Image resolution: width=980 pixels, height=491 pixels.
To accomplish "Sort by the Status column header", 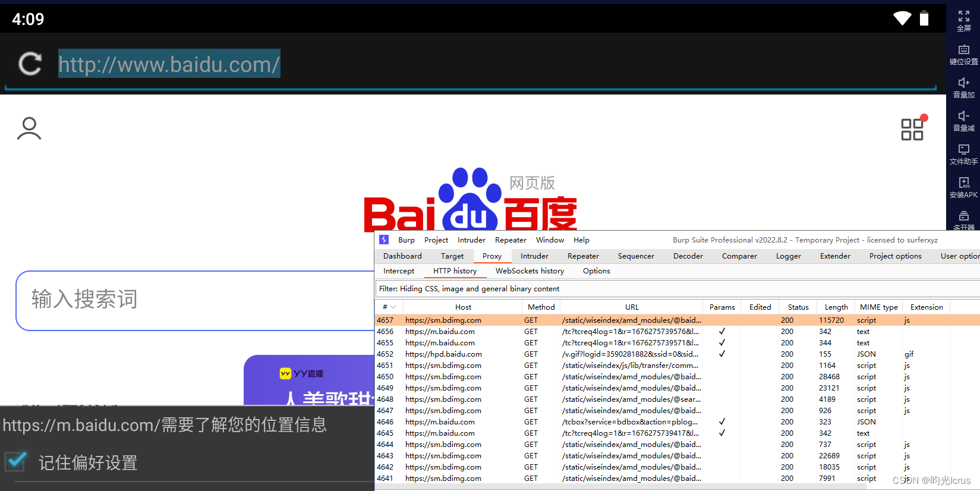I will pos(798,307).
